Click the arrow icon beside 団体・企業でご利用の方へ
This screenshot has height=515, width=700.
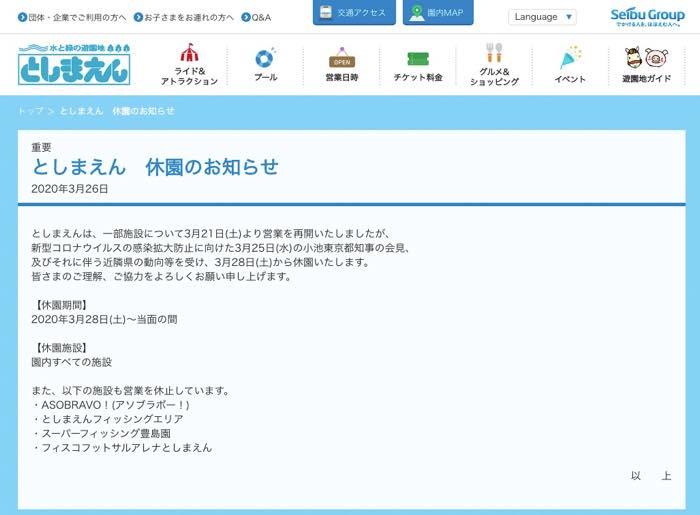[x=22, y=17]
